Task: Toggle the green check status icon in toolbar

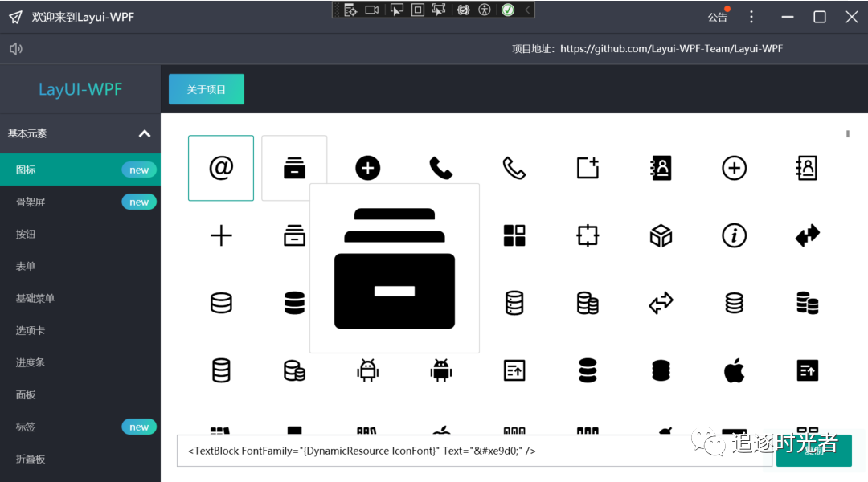Action: [508, 10]
